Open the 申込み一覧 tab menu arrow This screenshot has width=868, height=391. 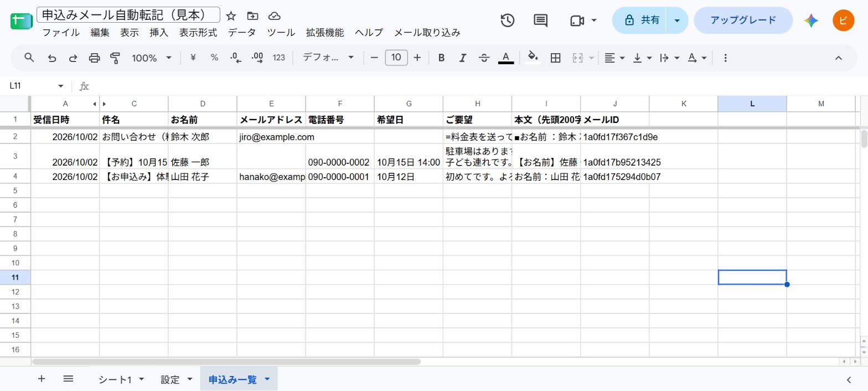(267, 379)
